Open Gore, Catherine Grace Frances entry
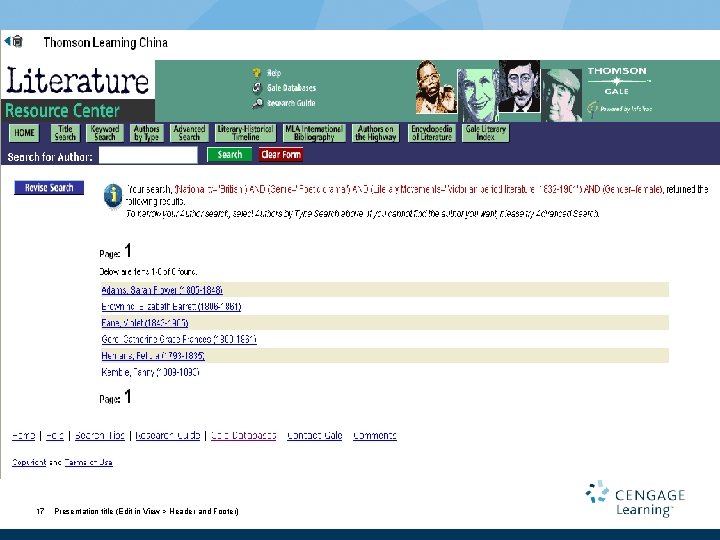Screen dimensions: 720x540 click(179, 339)
